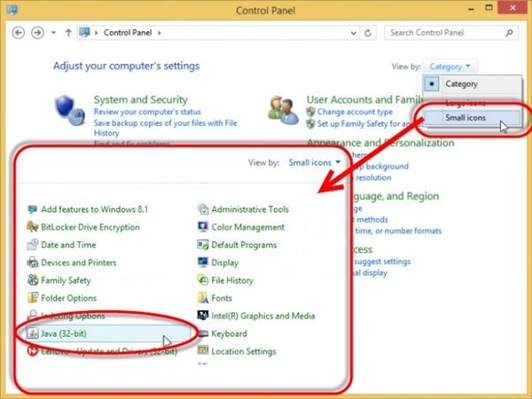Click the BitLocker Drive Encryption icon

click(x=32, y=227)
